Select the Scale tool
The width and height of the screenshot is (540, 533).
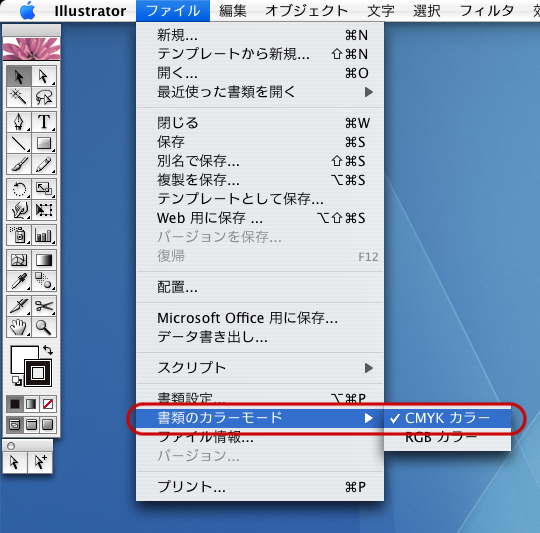tap(44, 189)
